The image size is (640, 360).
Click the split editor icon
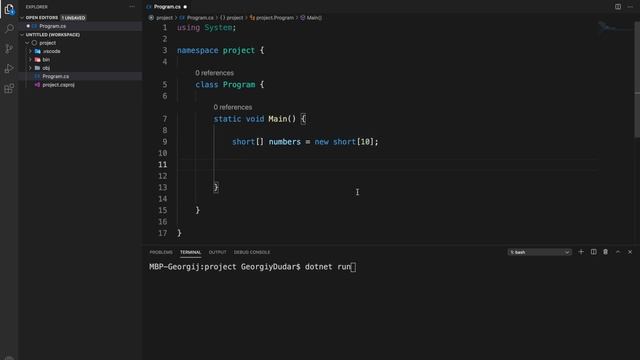[618, 7]
